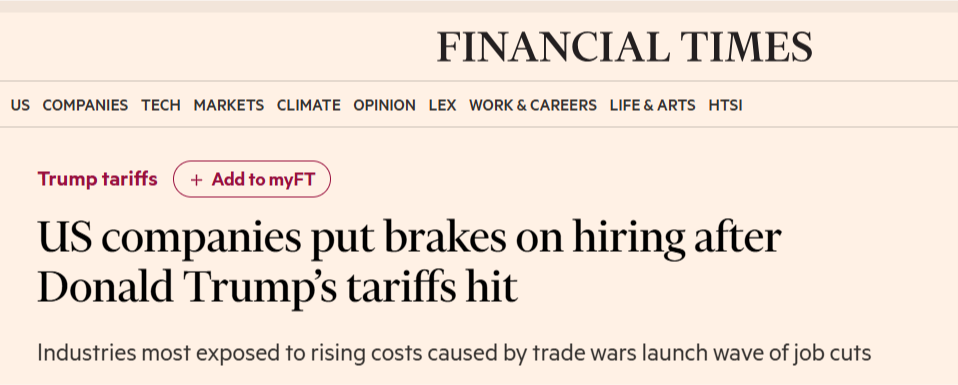
Task: Open Life & Arts section
Action: pos(653,105)
